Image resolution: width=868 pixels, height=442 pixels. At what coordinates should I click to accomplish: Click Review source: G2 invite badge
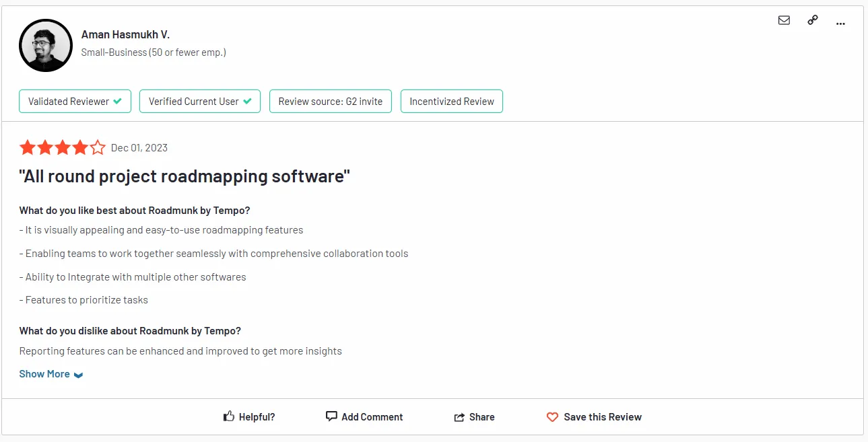(x=331, y=102)
